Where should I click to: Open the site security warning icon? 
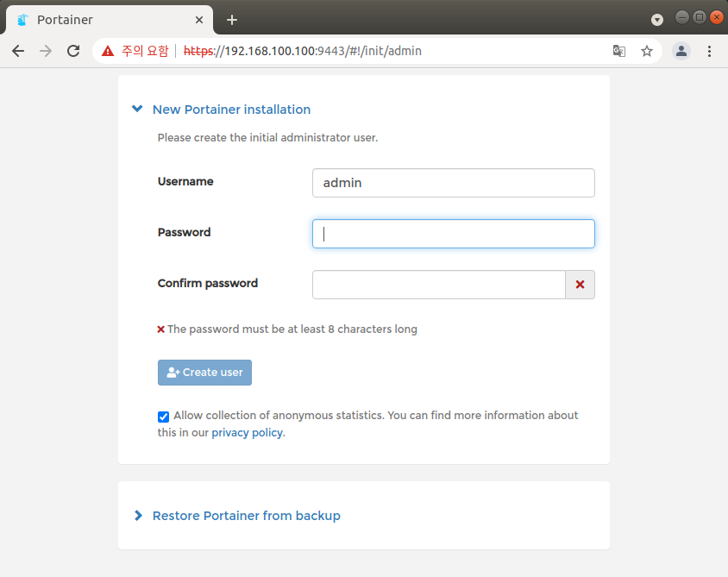[108, 51]
